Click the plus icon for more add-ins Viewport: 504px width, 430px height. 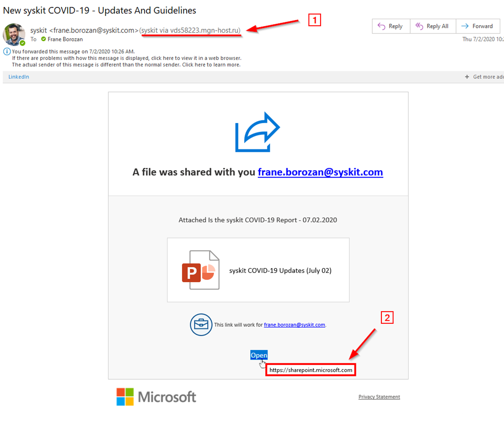point(466,77)
